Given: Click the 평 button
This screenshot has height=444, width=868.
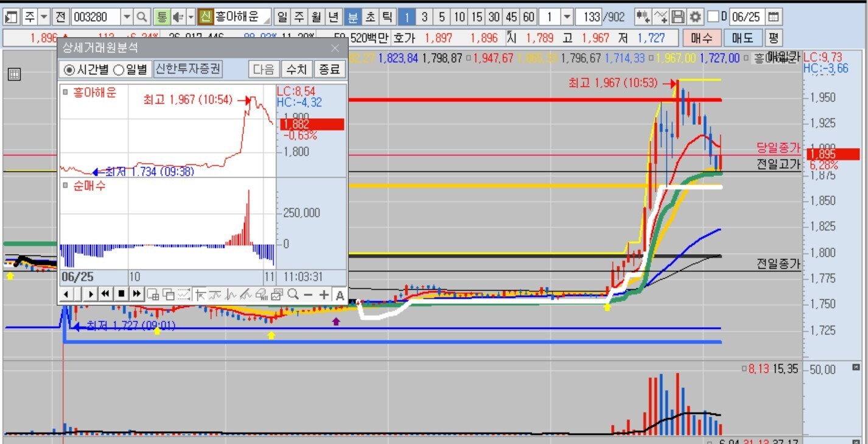Looking at the screenshot, I should 773,38.
